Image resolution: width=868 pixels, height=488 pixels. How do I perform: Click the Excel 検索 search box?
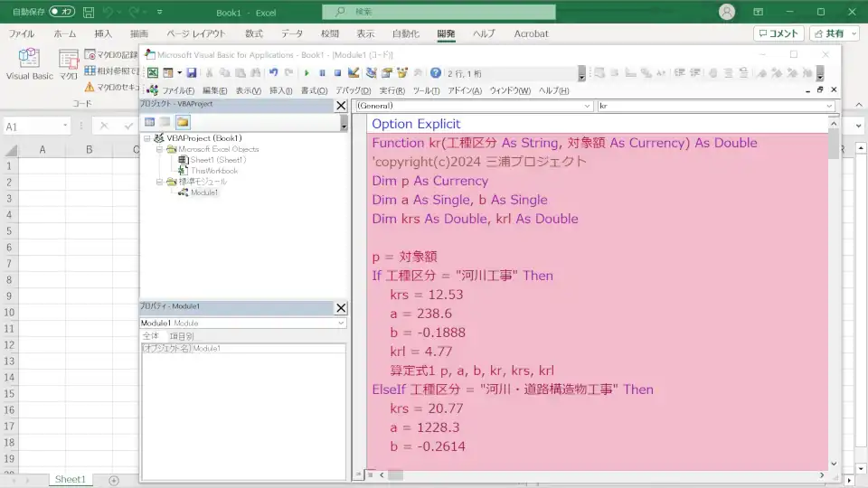click(x=439, y=12)
